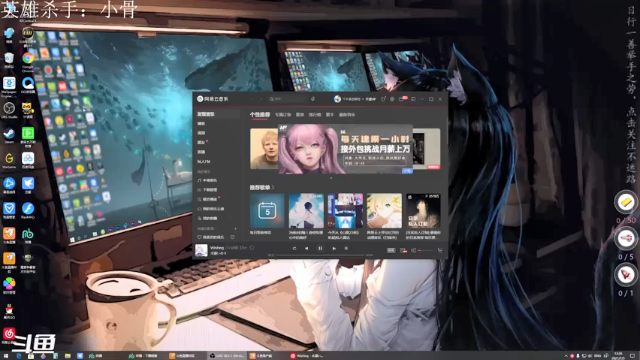Expand the 推荐歌单 section arrow
The width and height of the screenshot is (640, 360).
273,187
